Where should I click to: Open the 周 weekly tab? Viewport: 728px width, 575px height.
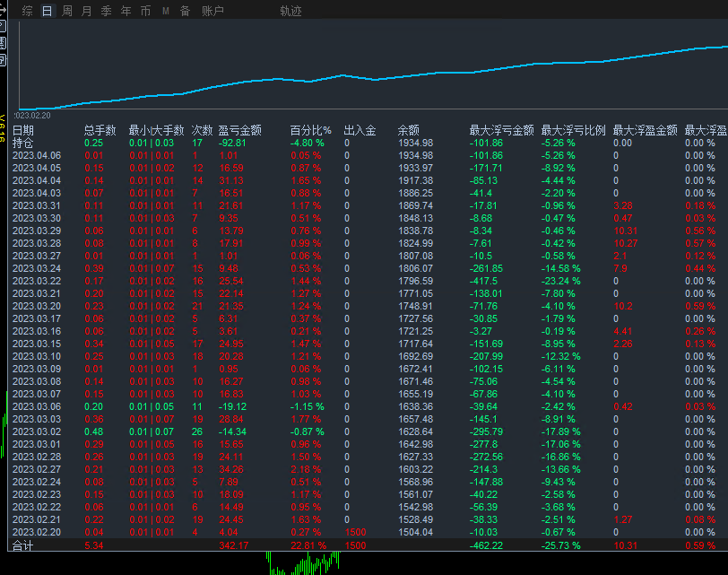pyautogui.click(x=67, y=11)
